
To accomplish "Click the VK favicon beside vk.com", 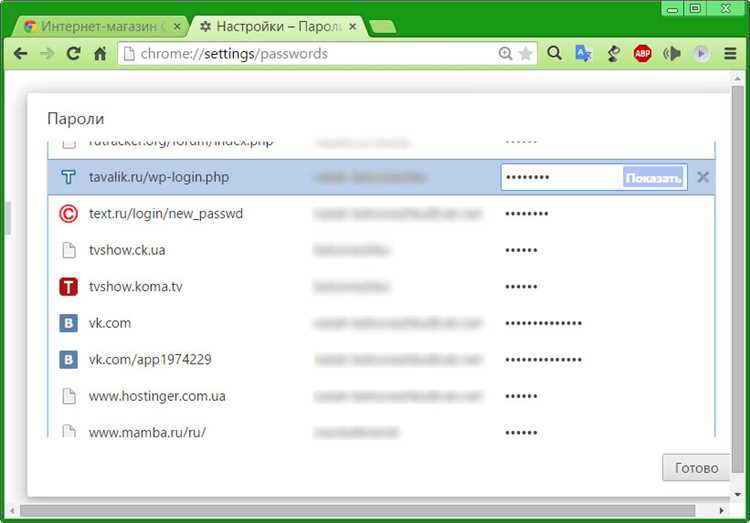I will [68, 323].
